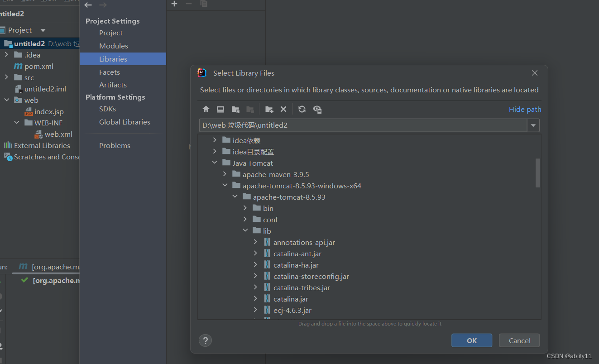Screen dimensions: 599x364
Task: Click the Project directory toolbar icon
Action: click(x=235, y=109)
